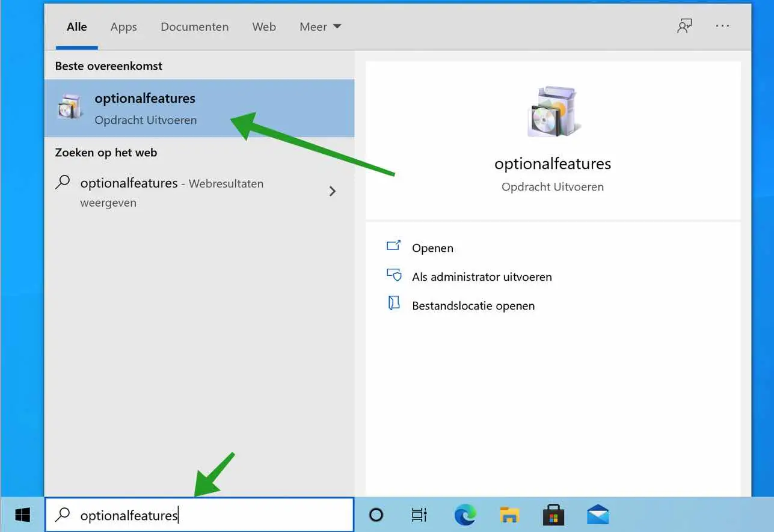
Task: Choose Bestandslocatie openen
Action: pos(473,305)
